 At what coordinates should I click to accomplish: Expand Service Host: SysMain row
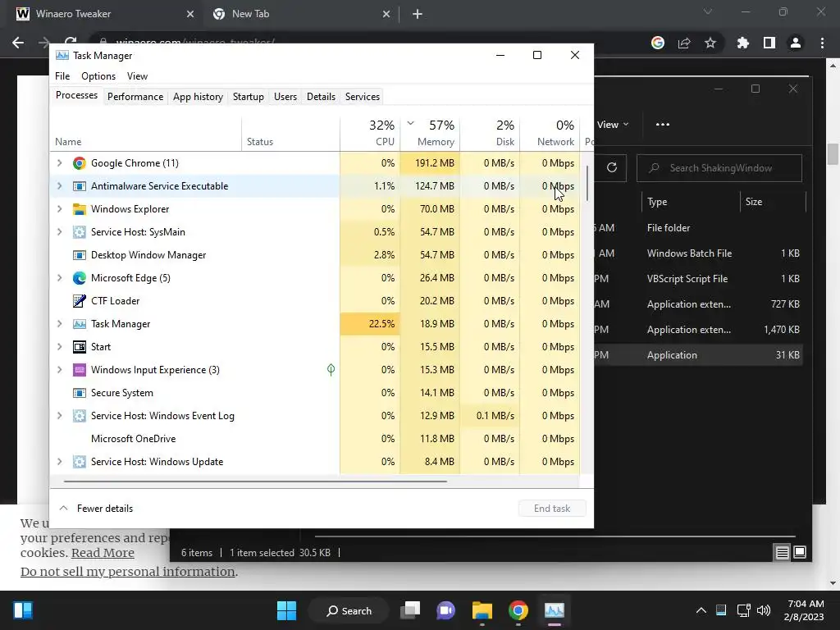click(x=59, y=232)
